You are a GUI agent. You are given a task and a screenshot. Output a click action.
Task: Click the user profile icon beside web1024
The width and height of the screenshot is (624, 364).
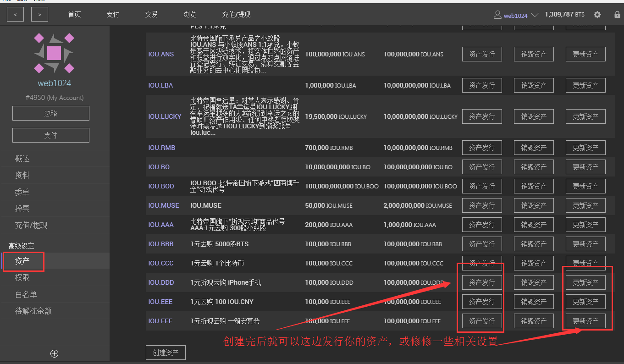pos(497,15)
